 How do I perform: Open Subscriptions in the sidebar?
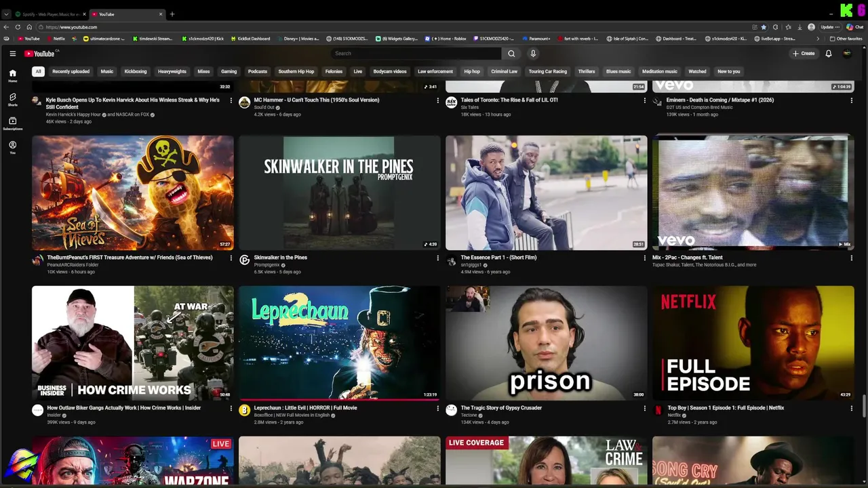coord(12,123)
